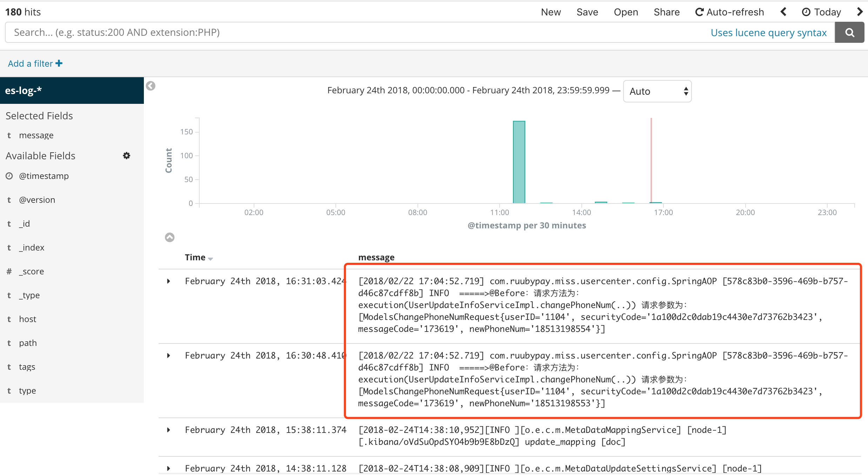The height and width of the screenshot is (475, 868).
Task: Open the Auto interval dropdown
Action: pyautogui.click(x=657, y=91)
